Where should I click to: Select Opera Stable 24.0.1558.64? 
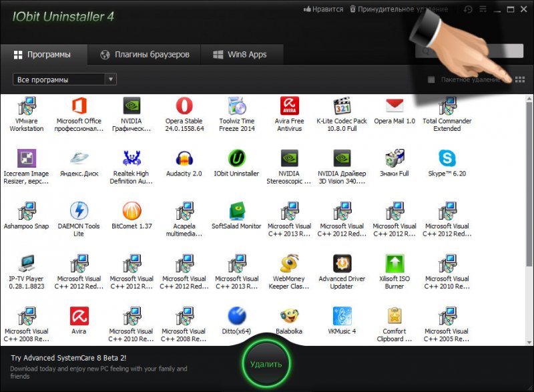(x=184, y=114)
